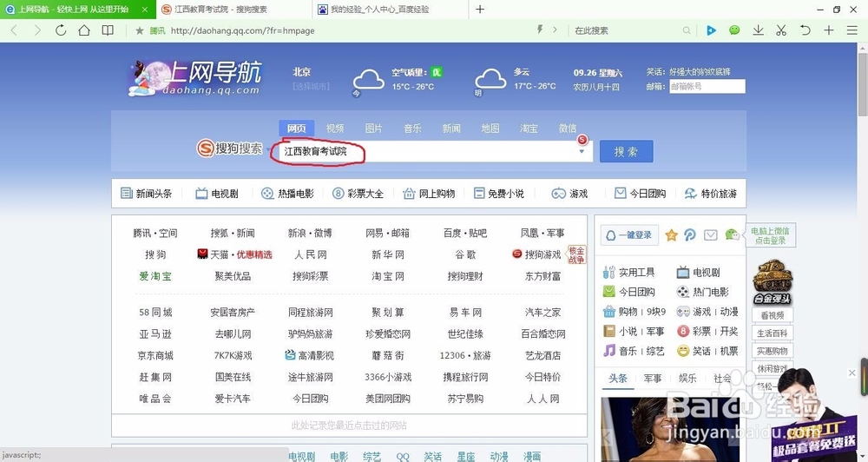
Task: Open the 今日团购 link in the top category bar
Action: tap(641, 194)
